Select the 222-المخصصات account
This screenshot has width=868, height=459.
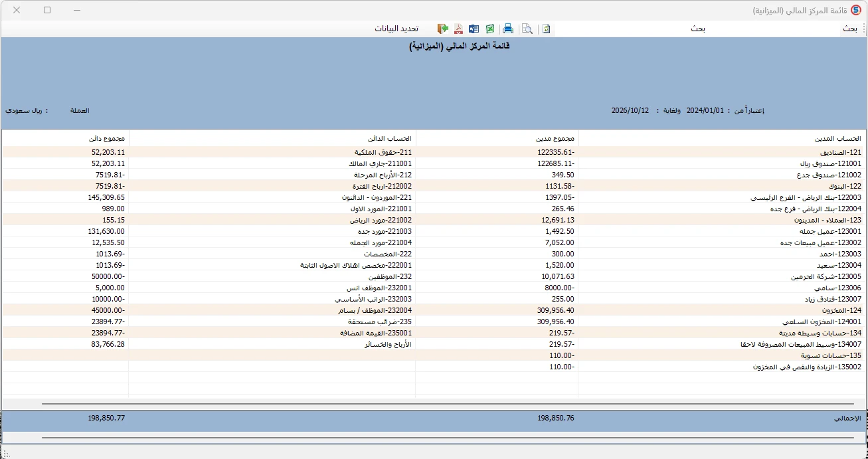tap(387, 254)
